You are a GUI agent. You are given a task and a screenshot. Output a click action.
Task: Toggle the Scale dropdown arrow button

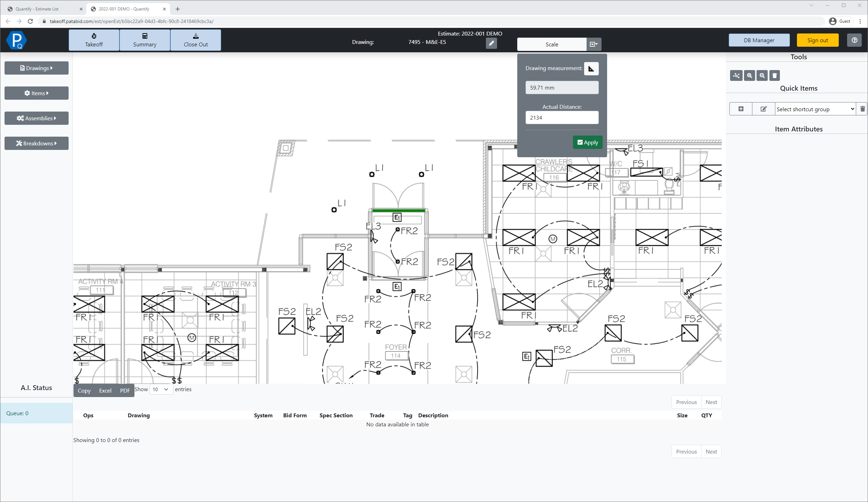[x=594, y=44]
